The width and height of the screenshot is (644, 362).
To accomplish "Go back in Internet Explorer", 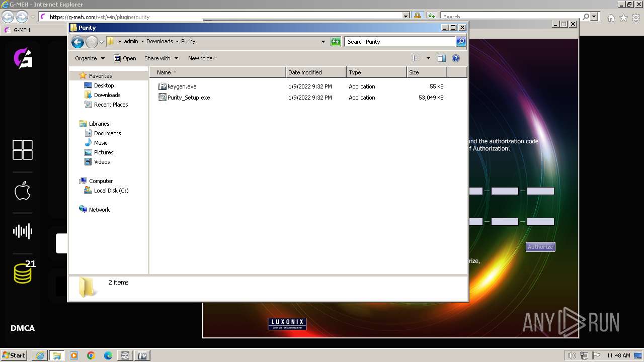I will [8, 17].
